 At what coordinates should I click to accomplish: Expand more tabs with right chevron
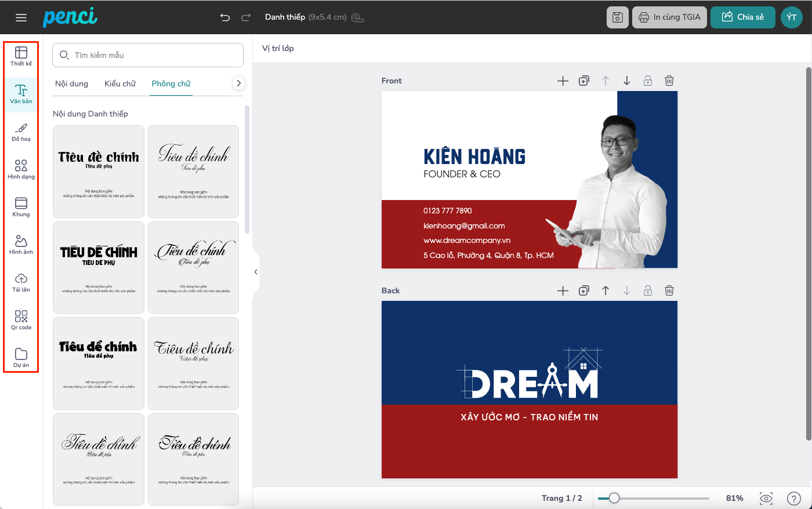point(238,83)
